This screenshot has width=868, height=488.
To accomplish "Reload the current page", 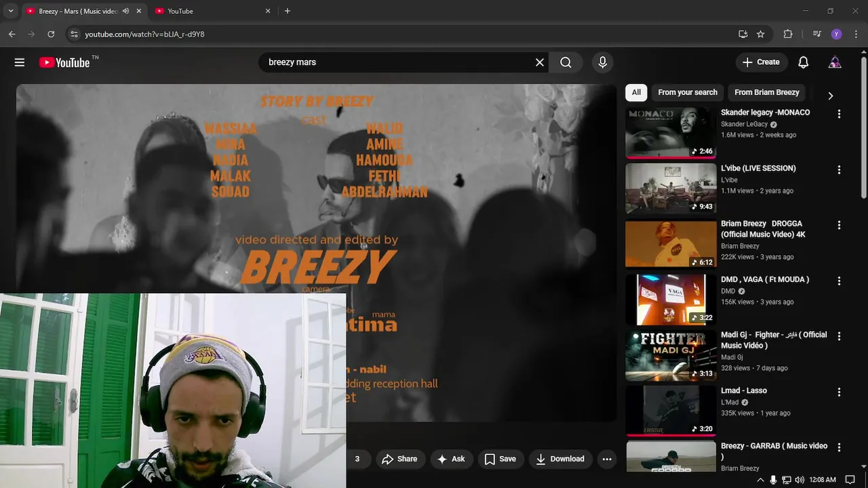I will (51, 34).
